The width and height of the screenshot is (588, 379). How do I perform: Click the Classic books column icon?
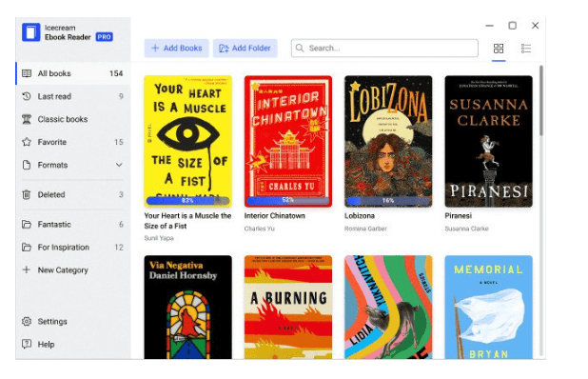pyautogui.click(x=27, y=119)
